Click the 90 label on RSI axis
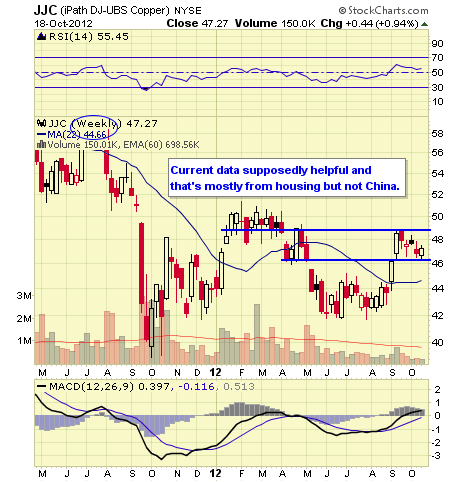This screenshot has height=482, width=460. pos(437,44)
